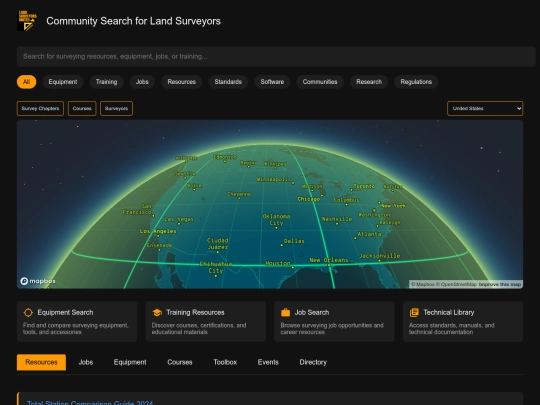Viewport: 540px width, 405px height.
Task: Open the Equipment Search card
Action: pyautogui.click(x=77, y=321)
